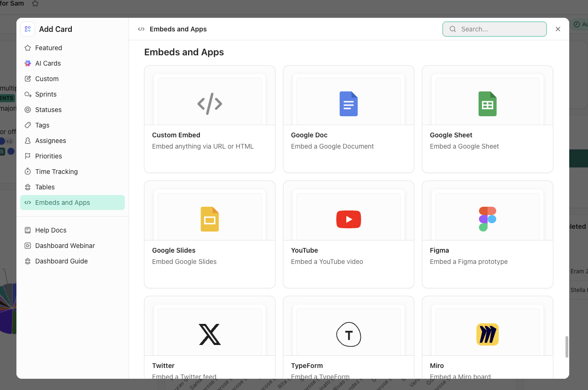Viewport: 588px width, 390px height.
Task: Go to the Time Tracking category
Action: pos(72,172)
